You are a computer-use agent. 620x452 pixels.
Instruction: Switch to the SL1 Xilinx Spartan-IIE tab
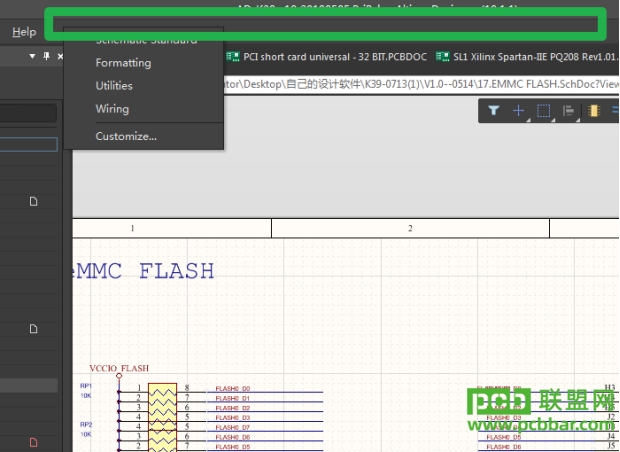527,57
